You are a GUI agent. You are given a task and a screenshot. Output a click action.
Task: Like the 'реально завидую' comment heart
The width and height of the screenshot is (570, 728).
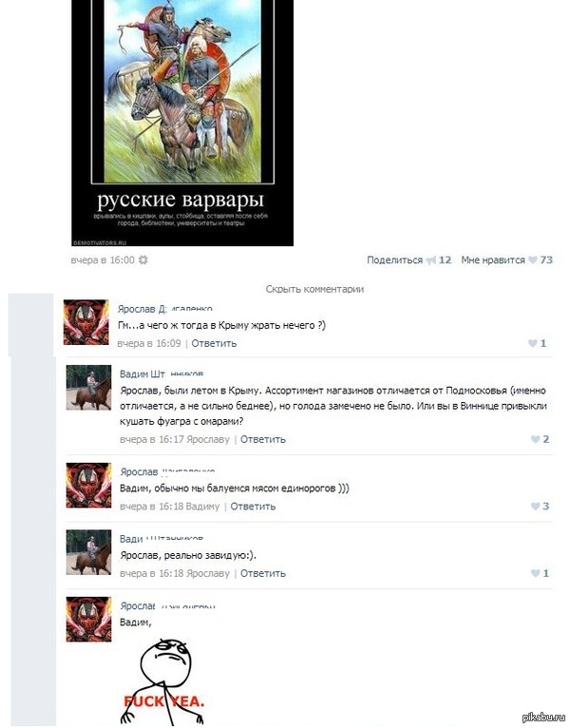pos(535,573)
